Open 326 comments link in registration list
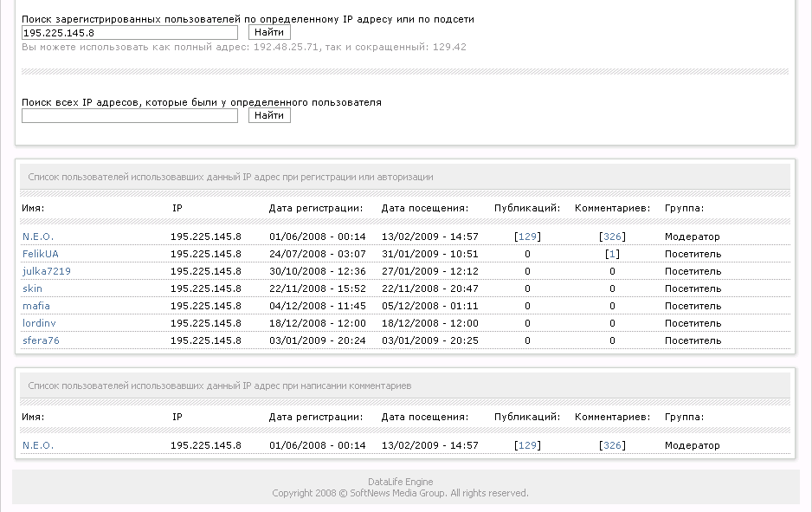This screenshot has width=812, height=512. [612, 237]
